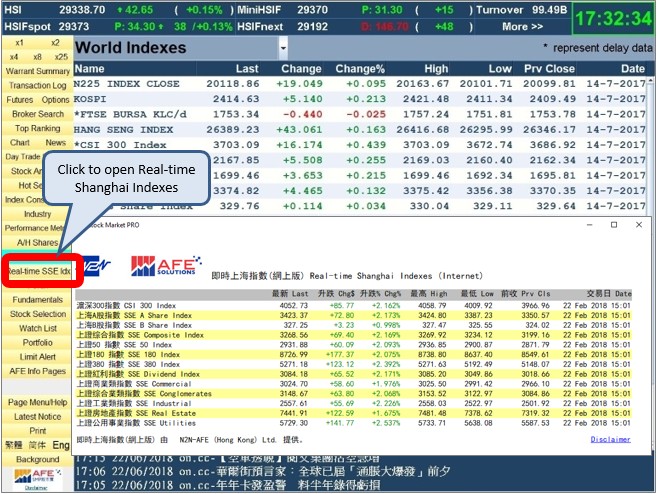Click Prv Close column header
The image size is (658, 494).
tap(549, 68)
